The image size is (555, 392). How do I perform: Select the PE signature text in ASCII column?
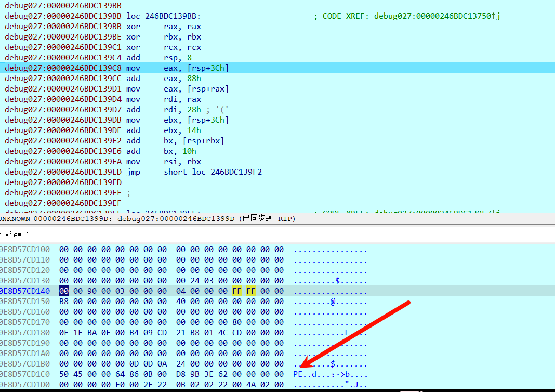pyautogui.click(x=298, y=374)
